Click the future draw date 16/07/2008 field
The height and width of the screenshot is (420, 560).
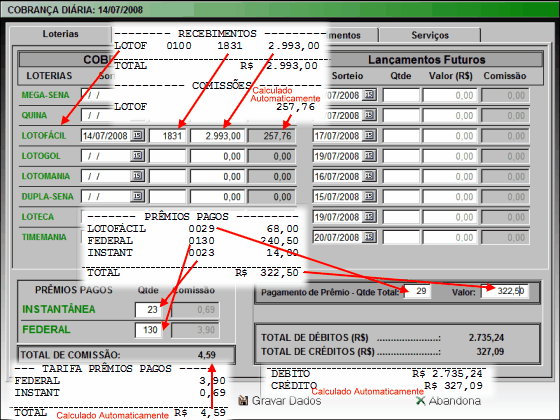click(x=338, y=176)
